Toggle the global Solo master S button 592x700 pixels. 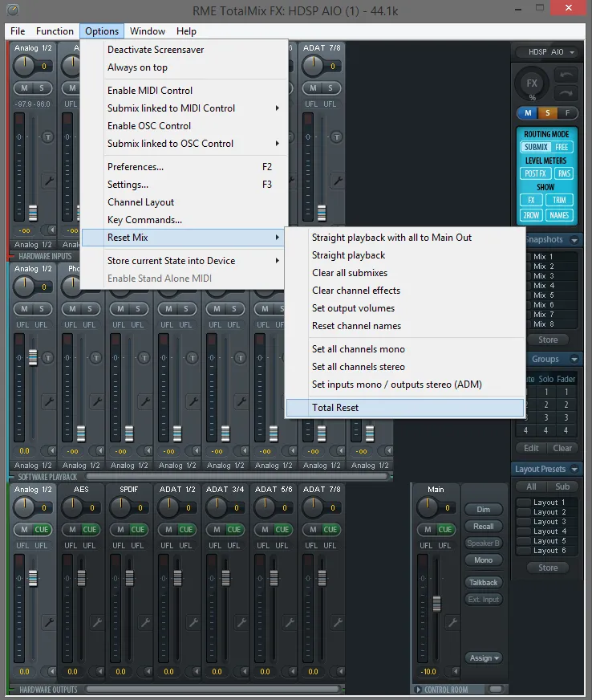[x=547, y=112]
